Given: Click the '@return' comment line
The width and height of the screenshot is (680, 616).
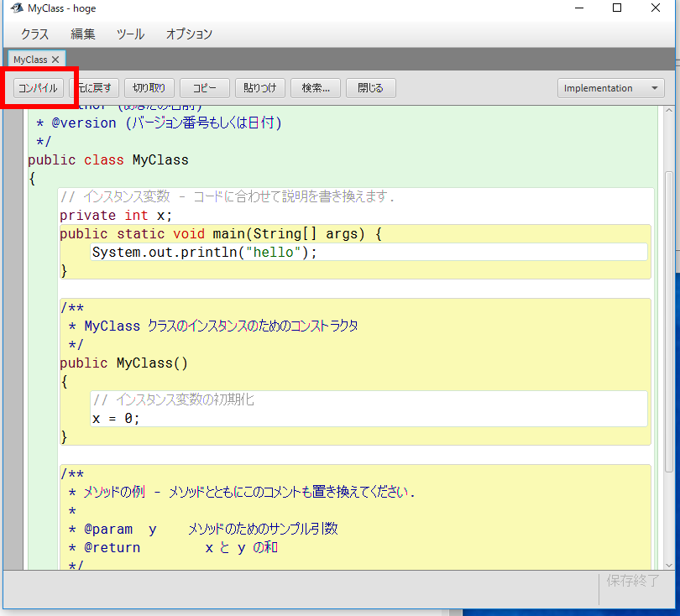Looking at the screenshot, I should pyautogui.click(x=174, y=547).
